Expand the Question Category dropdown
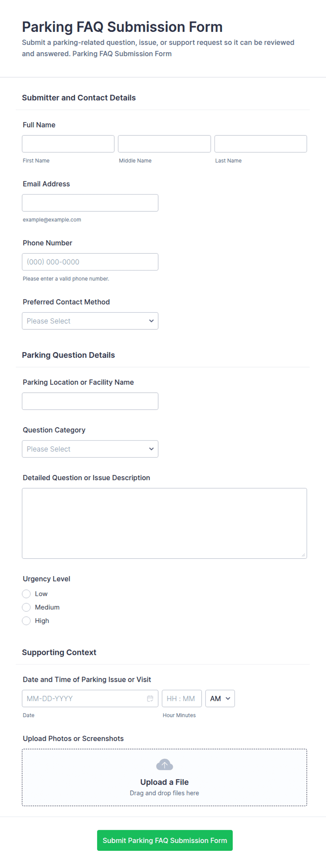Image resolution: width=326 pixels, height=868 pixels. coord(90,449)
